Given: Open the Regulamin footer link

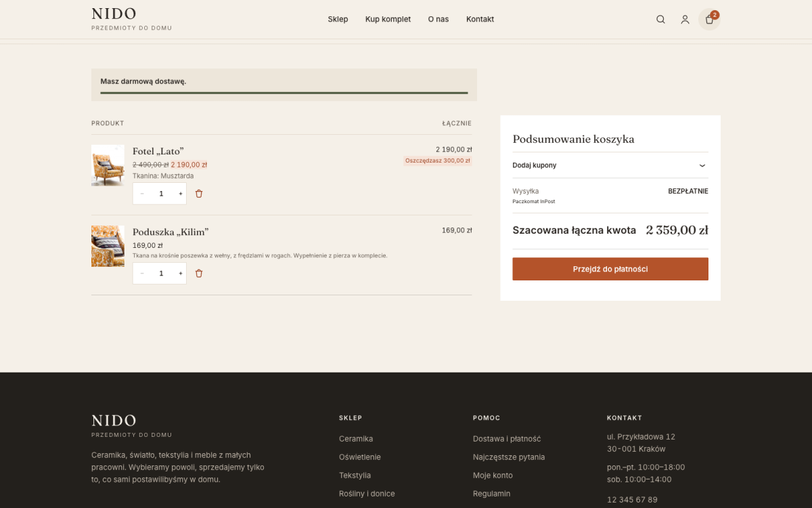Looking at the screenshot, I should click(x=492, y=494).
